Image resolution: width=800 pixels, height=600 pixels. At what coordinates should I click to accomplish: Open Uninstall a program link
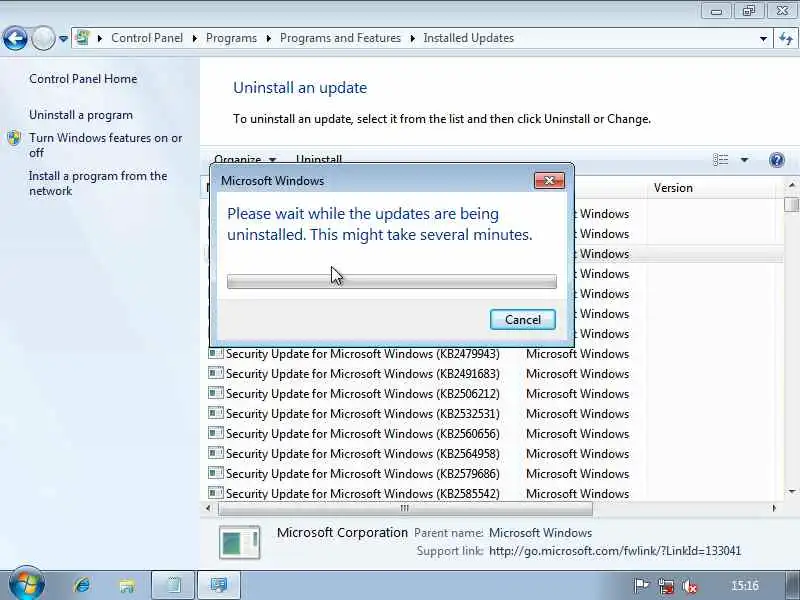click(81, 115)
